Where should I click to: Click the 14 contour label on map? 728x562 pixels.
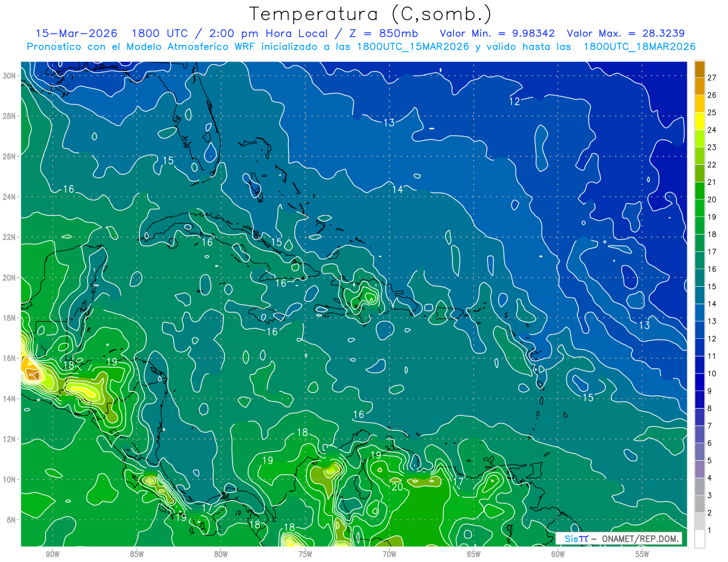[397, 189]
